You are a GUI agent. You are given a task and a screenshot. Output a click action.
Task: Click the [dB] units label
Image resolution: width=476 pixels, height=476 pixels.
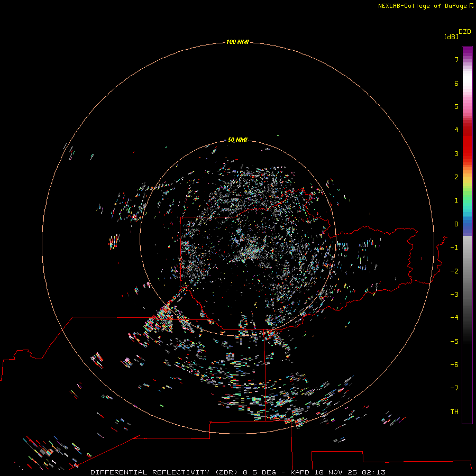click(451, 36)
